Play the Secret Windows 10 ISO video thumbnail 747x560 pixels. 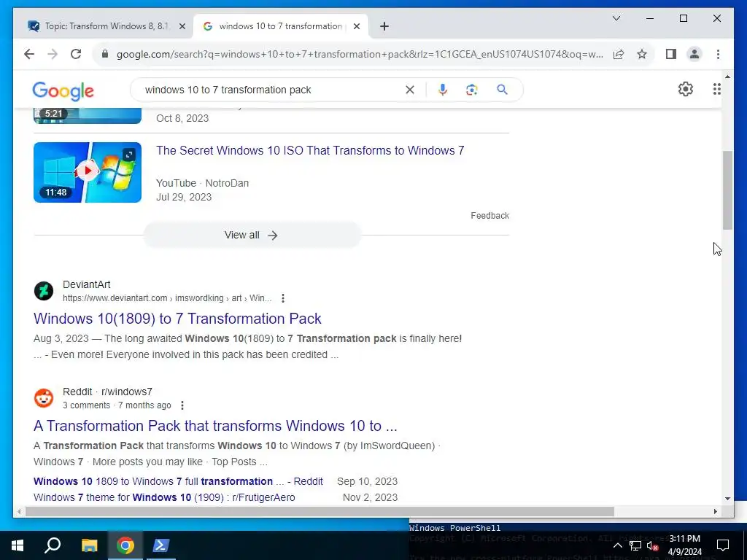(x=88, y=172)
